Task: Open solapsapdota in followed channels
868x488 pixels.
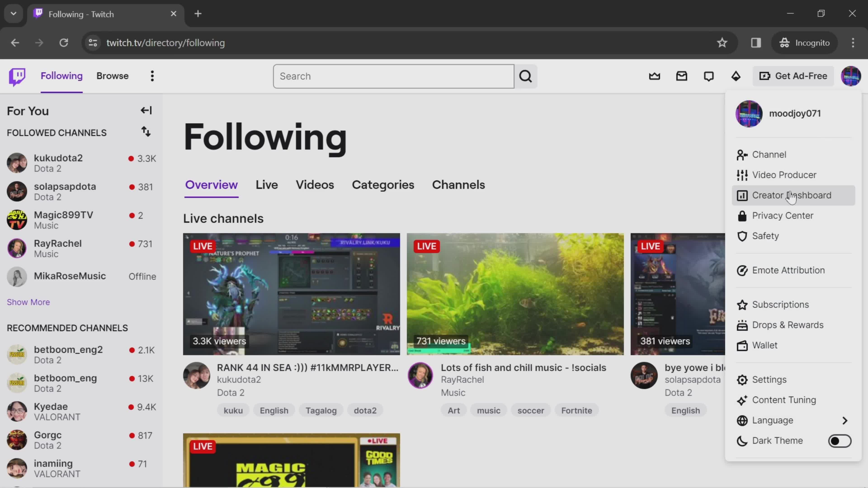Action: pyautogui.click(x=81, y=192)
